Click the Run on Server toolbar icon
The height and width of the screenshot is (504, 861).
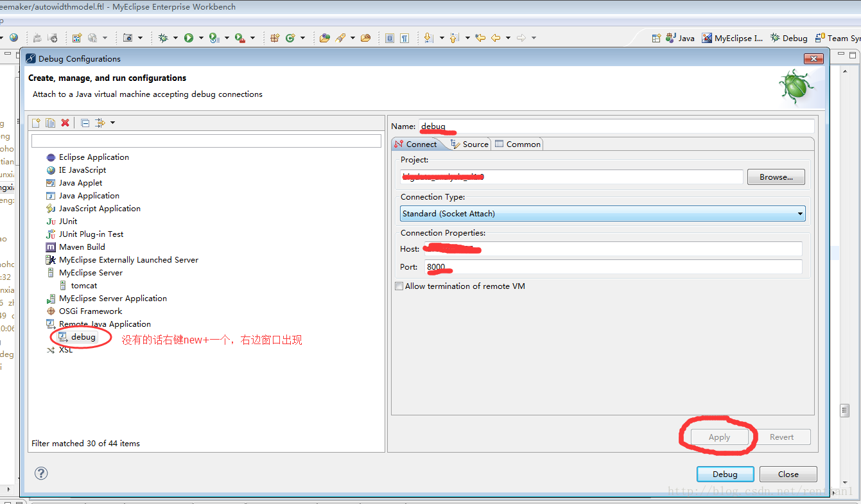(214, 38)
